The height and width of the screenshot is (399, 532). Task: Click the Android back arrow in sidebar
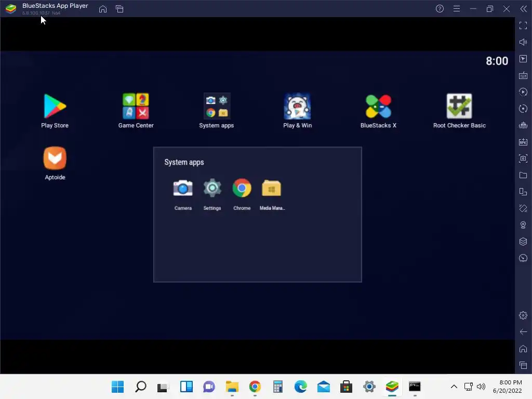(x=523, y=332)
